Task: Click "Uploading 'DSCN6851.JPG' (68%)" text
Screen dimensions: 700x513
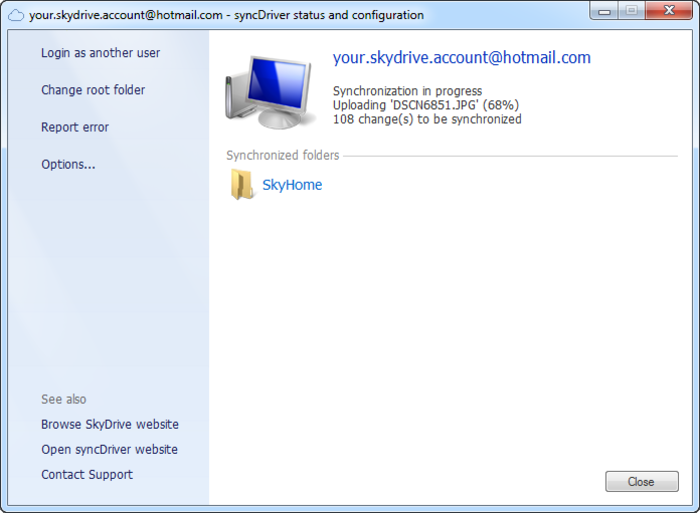Action: 426,105
